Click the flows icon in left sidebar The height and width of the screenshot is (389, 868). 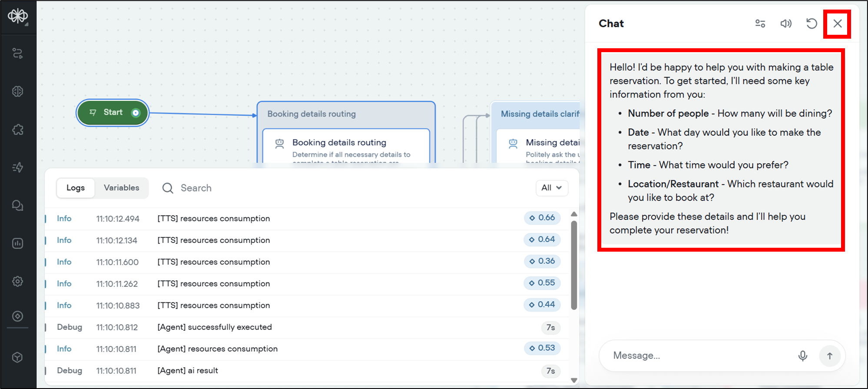18,53
